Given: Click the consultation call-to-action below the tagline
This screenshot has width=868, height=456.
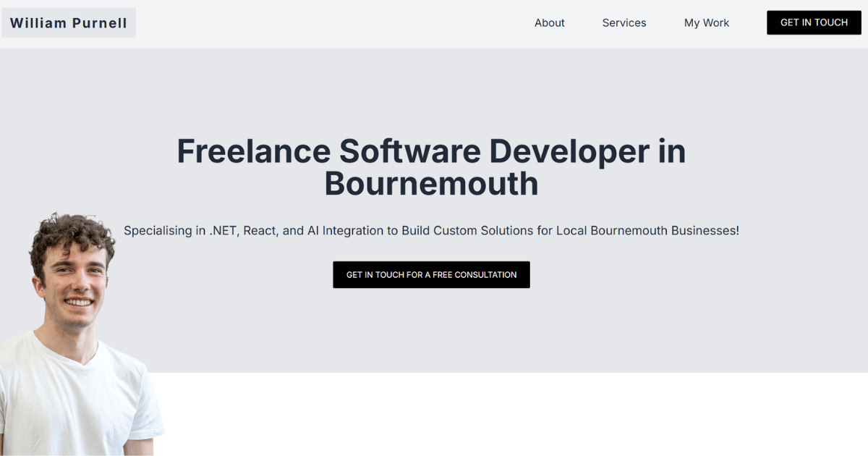Looking at the screenshot, I should coord(431,274).
